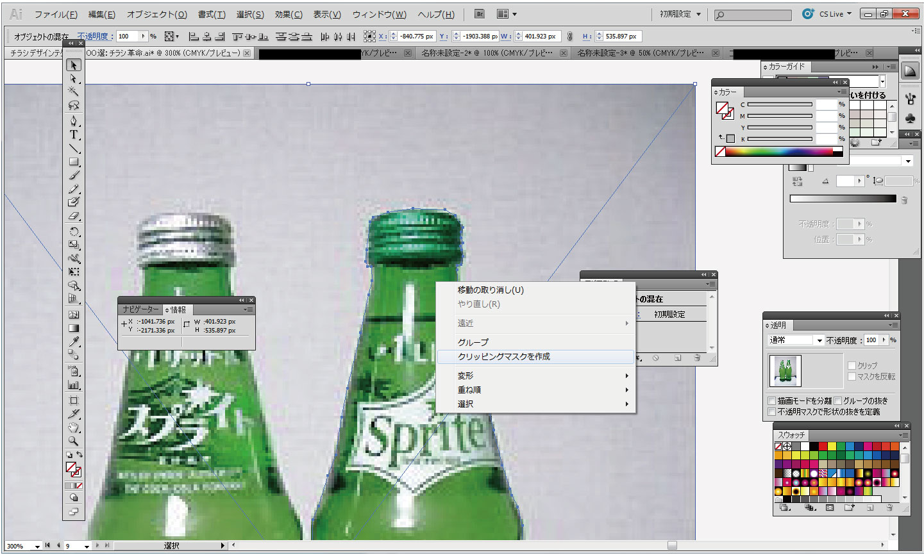Toggle 不透明マスクで形状の抜きを定義 checkbox
The image size is (924, 560).
(772, 411)
